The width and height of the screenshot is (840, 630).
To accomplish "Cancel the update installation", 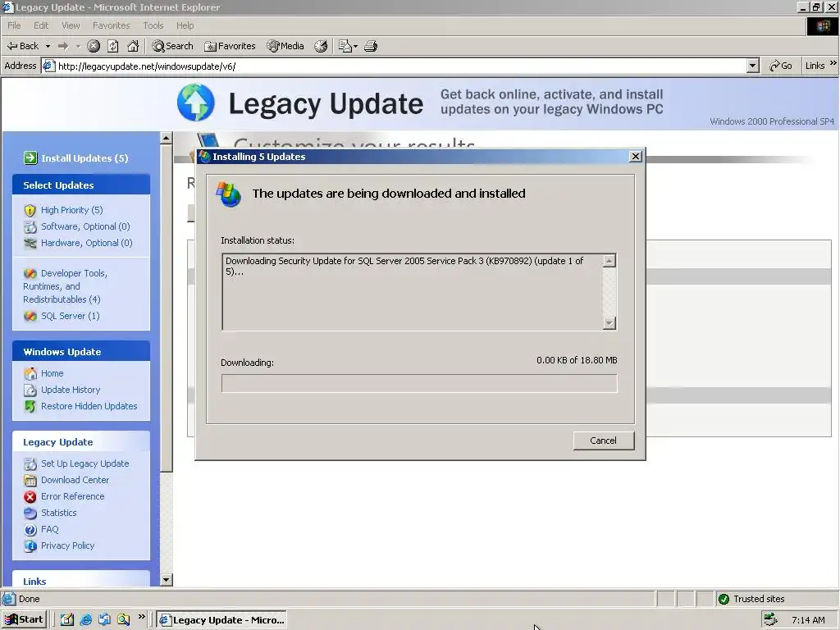I will click(x=604, y=441).
